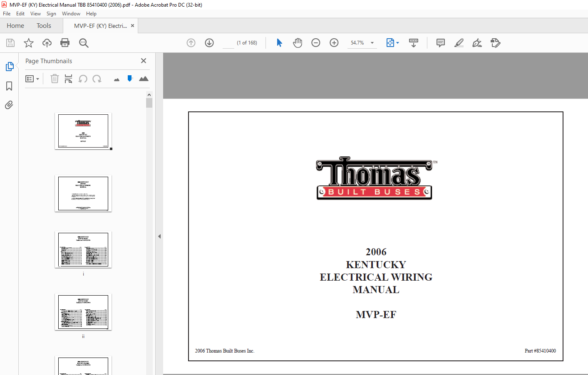The height and width of the screenshot is (375, 588).
Task: Click the thumbnails panel scrollbar handle
Action: point(149,103)
